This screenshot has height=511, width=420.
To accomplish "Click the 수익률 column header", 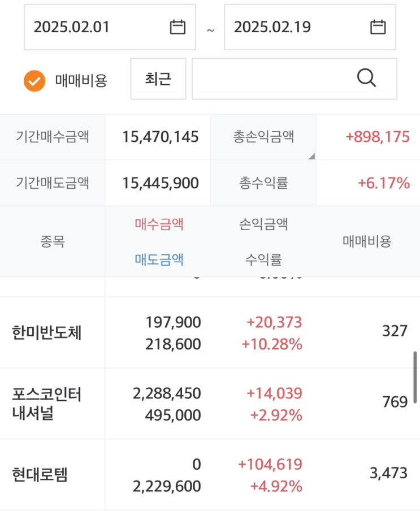I will coord(263,259).
